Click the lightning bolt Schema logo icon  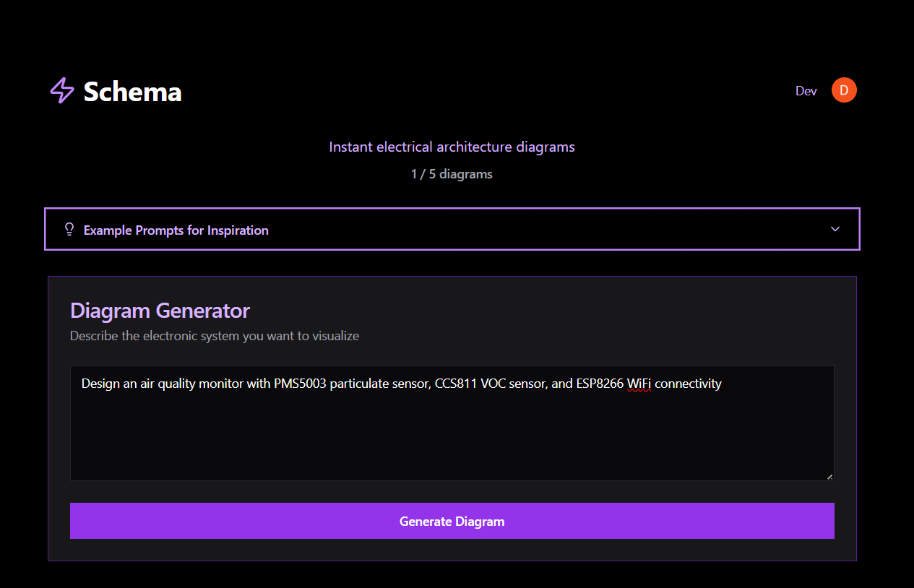click(x=62, y=91)
